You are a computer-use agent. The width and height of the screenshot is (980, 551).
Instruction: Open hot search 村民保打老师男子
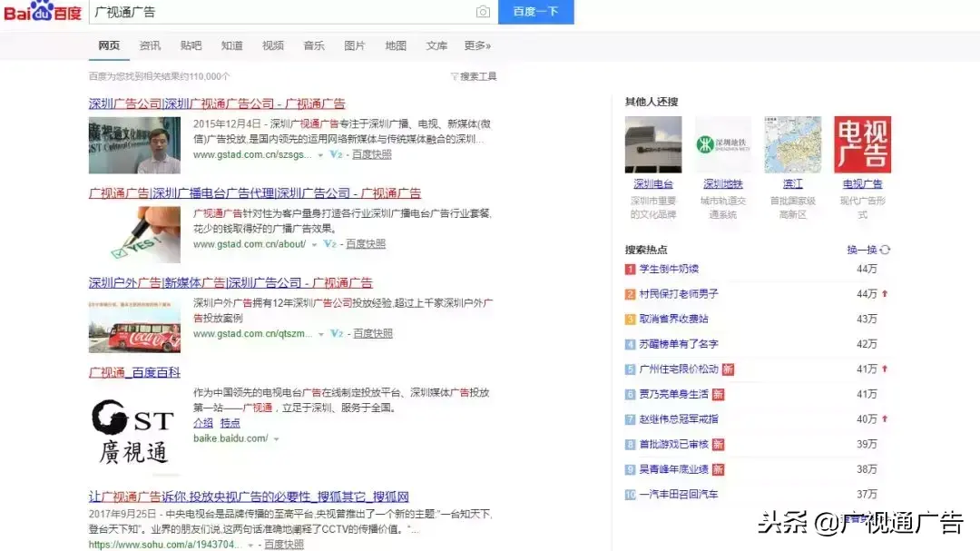[679, 294]
